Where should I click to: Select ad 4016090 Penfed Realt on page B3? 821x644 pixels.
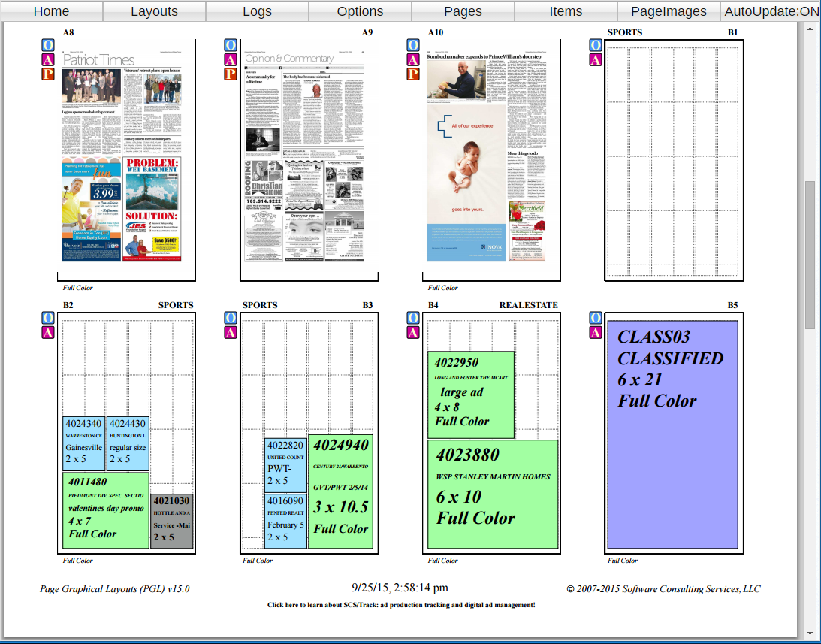coord(285,522)
